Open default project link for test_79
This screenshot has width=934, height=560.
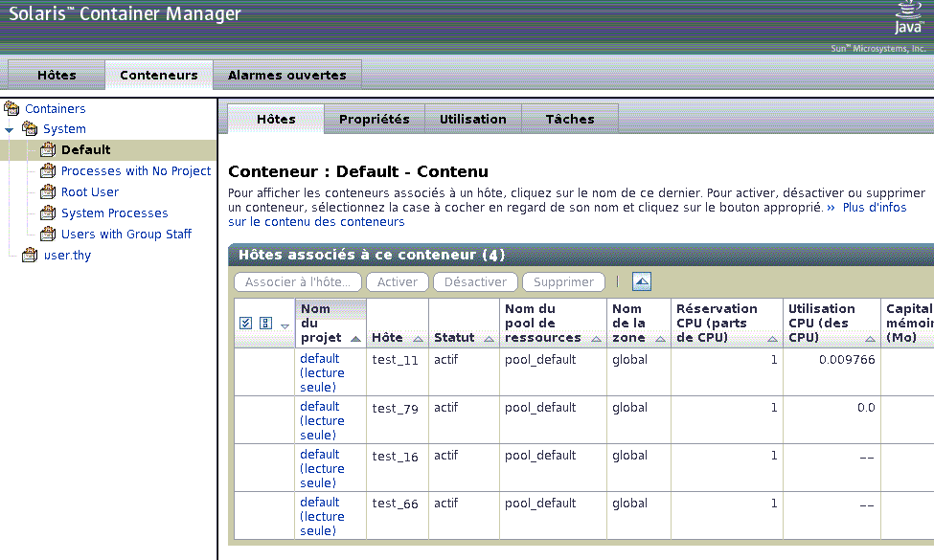322,420
